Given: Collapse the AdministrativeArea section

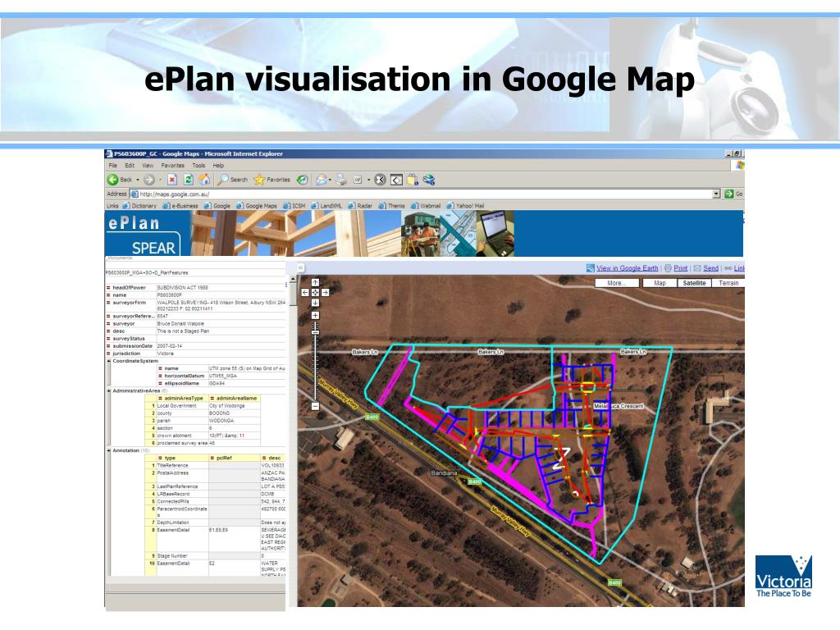Looking at the screenshot, I should pos(109,391).
